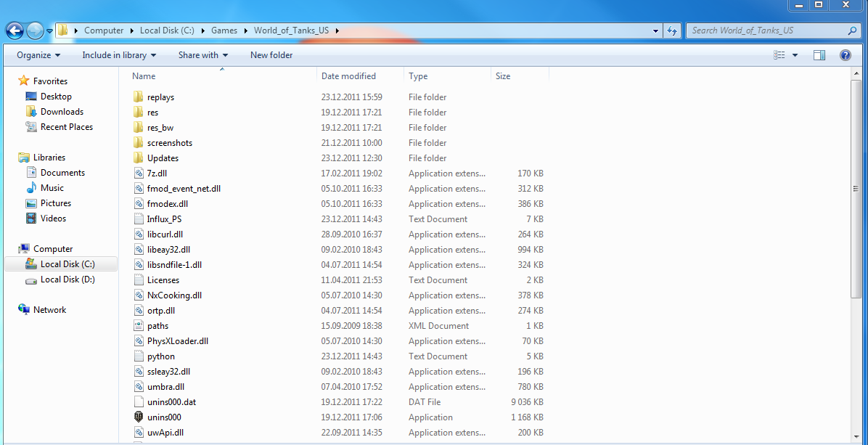The height and width of the screenshot is (445, 868).
Task: Select the screenshots folder icon
Action: click(139, 143)
